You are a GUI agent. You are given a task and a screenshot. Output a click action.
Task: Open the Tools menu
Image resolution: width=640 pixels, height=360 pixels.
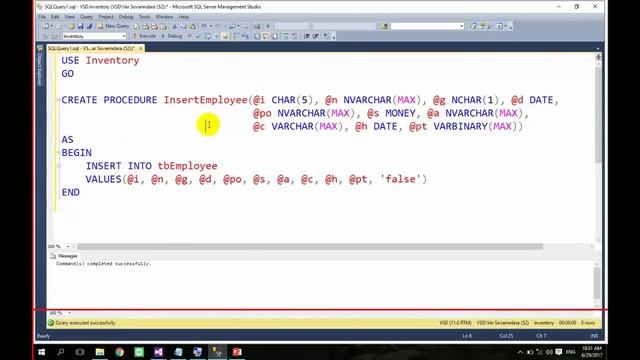point(144,17)
